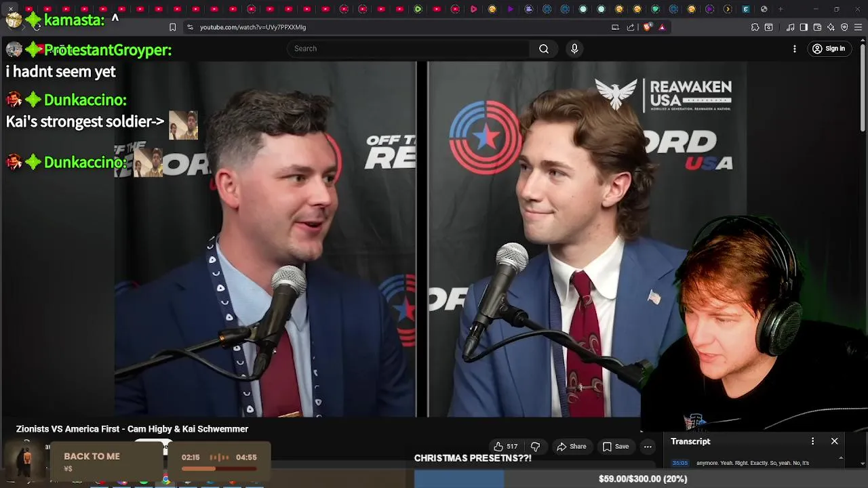Open the Brave Wallet icon

click(817, 27)
